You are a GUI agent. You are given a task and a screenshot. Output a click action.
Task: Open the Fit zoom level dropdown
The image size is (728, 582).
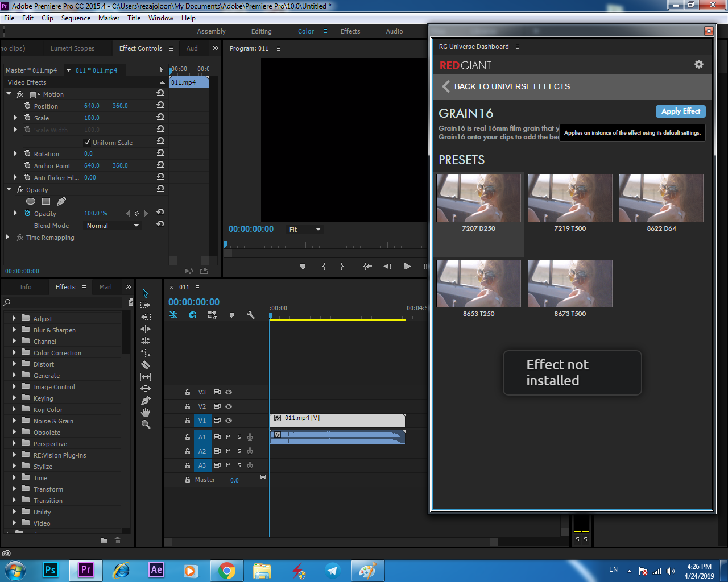304,230
